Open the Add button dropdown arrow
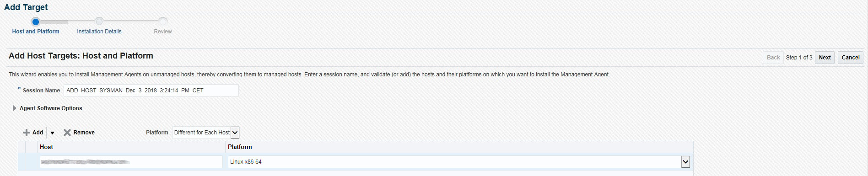Screen dimensions: 868x176 pos(52,133)
